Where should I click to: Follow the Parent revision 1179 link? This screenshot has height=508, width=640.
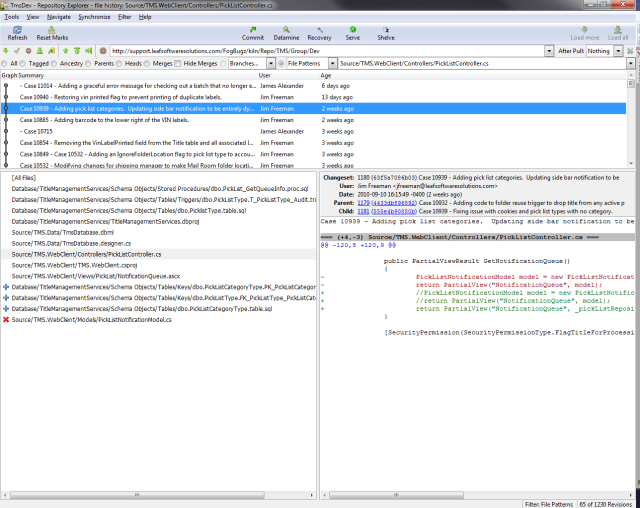coord(363,203)
